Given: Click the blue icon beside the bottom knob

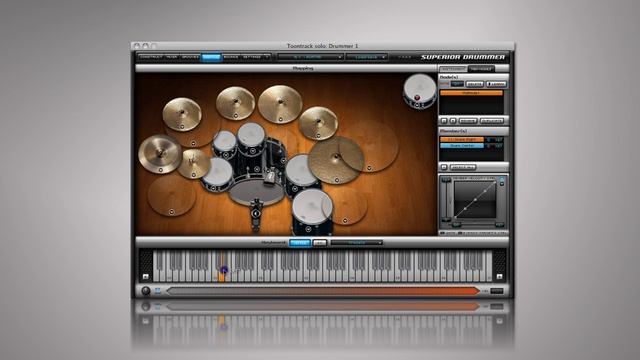Looking at the screenshot, I should [158, 291].
